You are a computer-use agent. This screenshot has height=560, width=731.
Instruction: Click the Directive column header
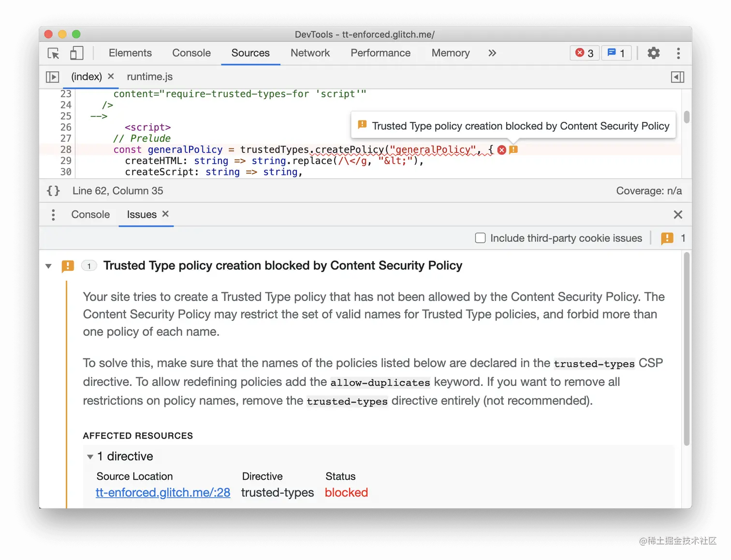coord(262,476)
